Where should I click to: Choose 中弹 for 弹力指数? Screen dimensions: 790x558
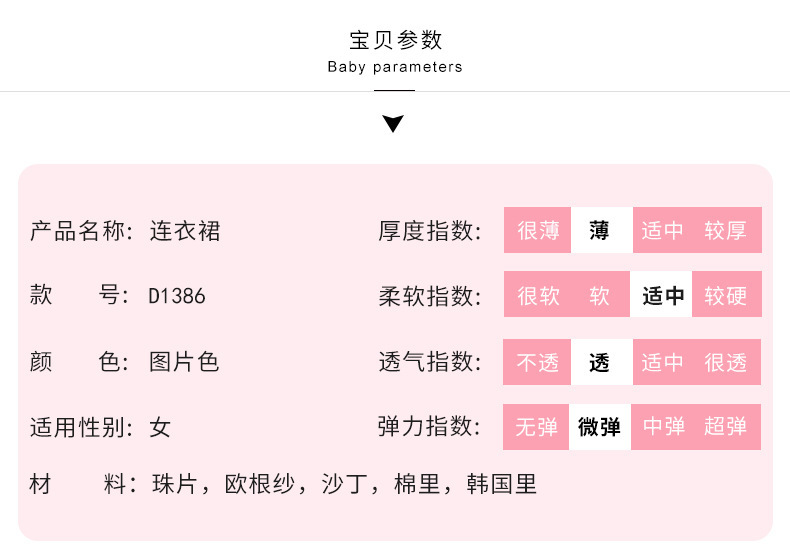pyautogui.click(x=663, y=427)
